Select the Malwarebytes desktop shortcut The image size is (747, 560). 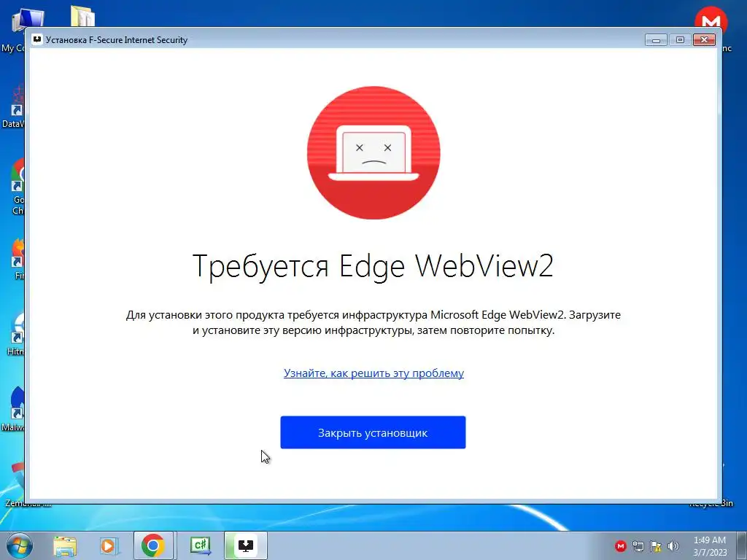pyautogui.click(x=15, y=408)
